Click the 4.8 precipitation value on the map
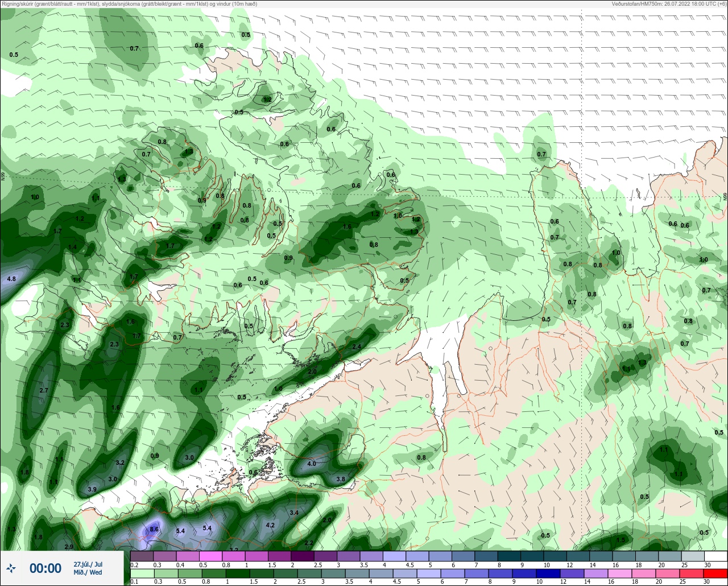 click(11, 279)
